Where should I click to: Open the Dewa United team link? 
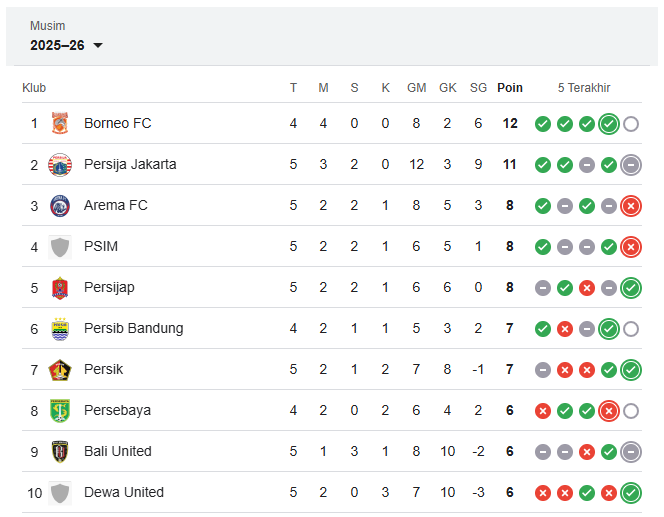click(x=124, y=492)
